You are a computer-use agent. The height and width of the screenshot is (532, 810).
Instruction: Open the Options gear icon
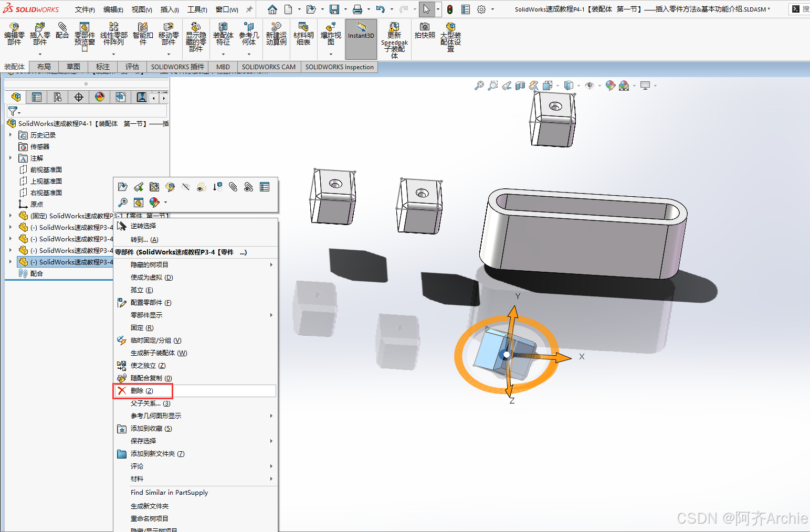(x=481, y=9)
